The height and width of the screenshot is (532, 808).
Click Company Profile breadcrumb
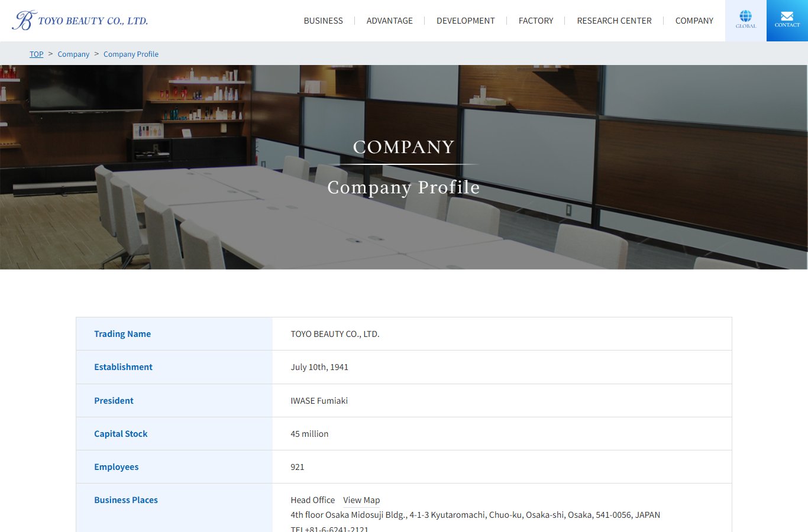click(131, 54)
